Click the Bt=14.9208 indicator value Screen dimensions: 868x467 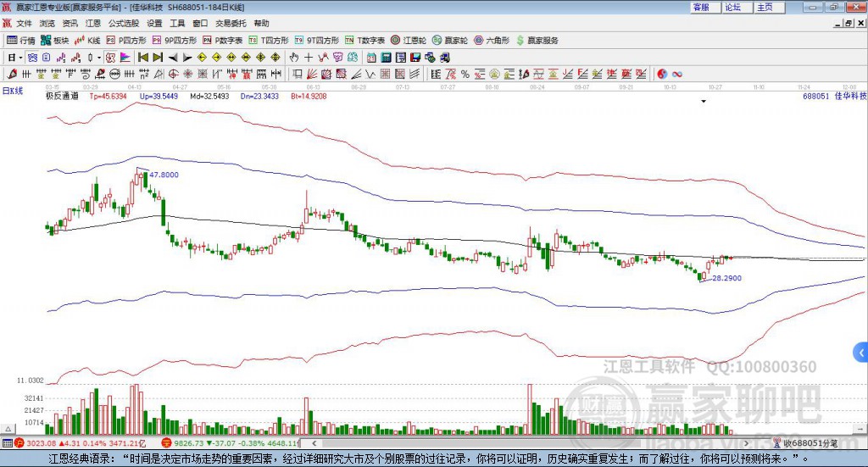pyautogui.click(x=309, y=96)
